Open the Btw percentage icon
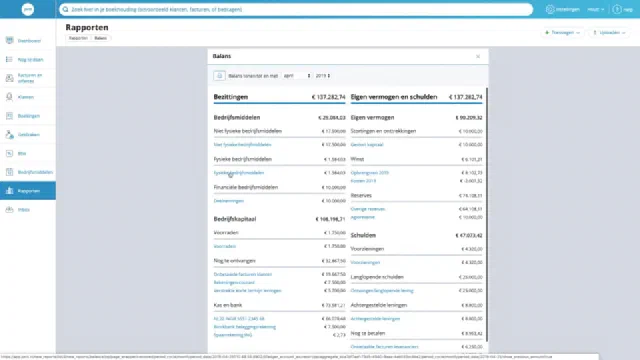 [9, 153]
